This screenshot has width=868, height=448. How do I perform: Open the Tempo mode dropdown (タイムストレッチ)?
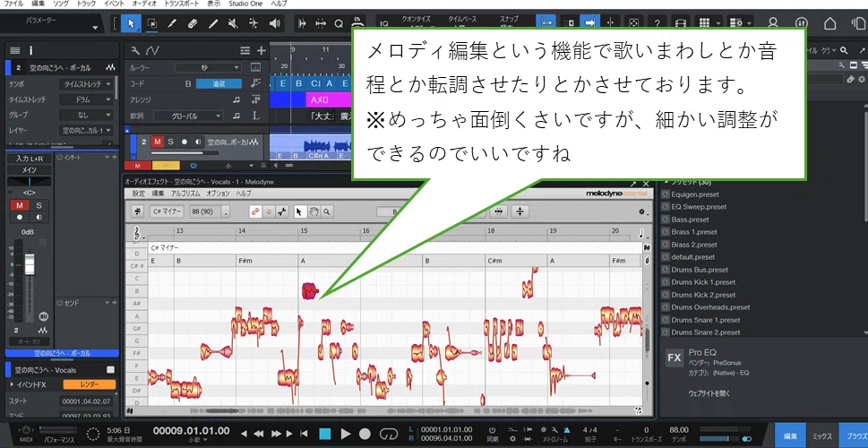[86, 84]
